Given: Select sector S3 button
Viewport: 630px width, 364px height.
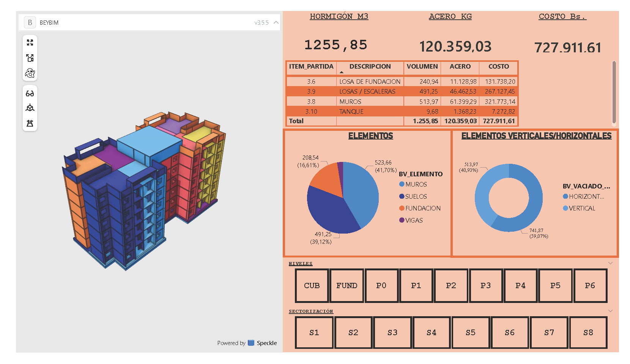Looking at the screenshot, I should pos(392,333).
